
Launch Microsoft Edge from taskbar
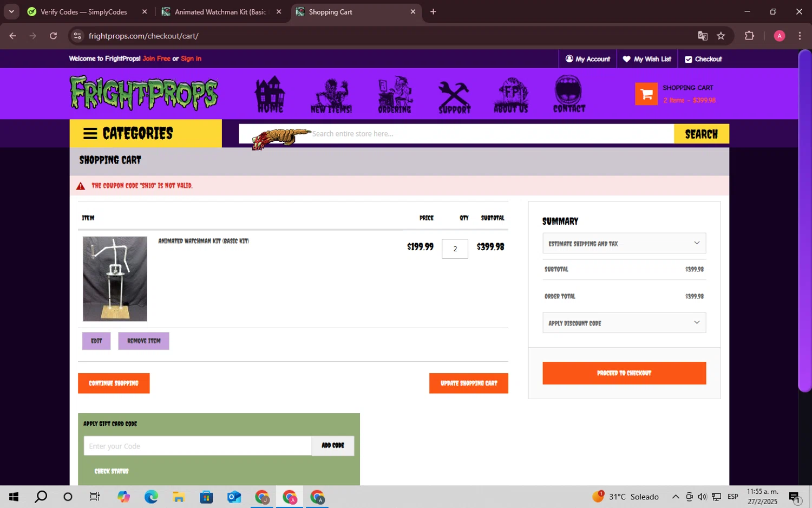click(151, 497)
